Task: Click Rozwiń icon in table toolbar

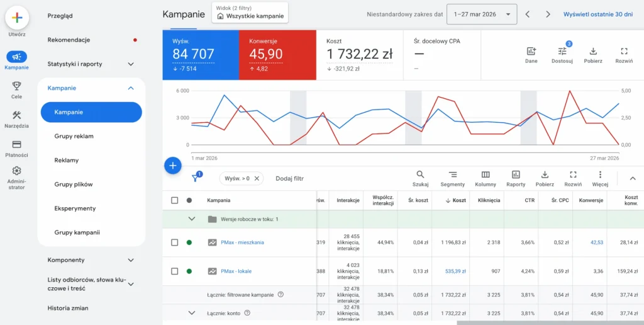Action: (574, 174)
